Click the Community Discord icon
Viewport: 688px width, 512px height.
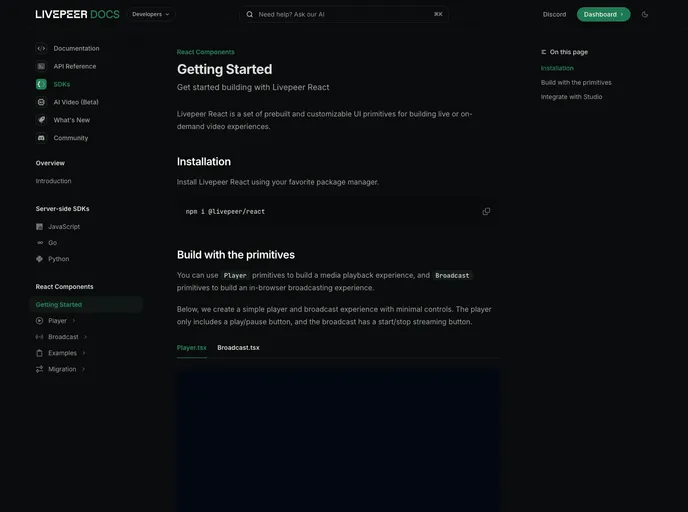click(41, 138)
